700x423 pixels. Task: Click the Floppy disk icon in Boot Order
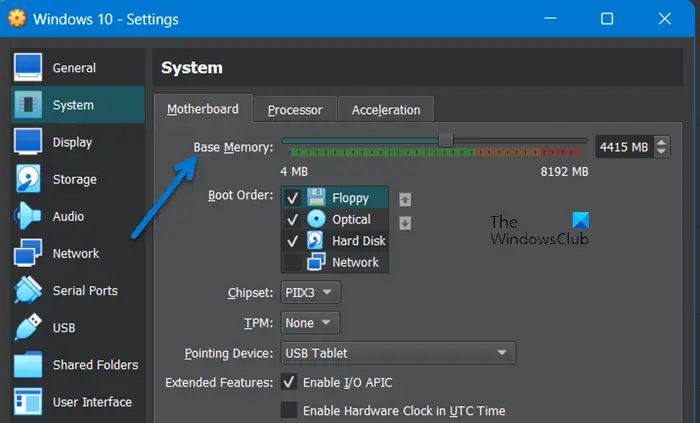point(316,197)
